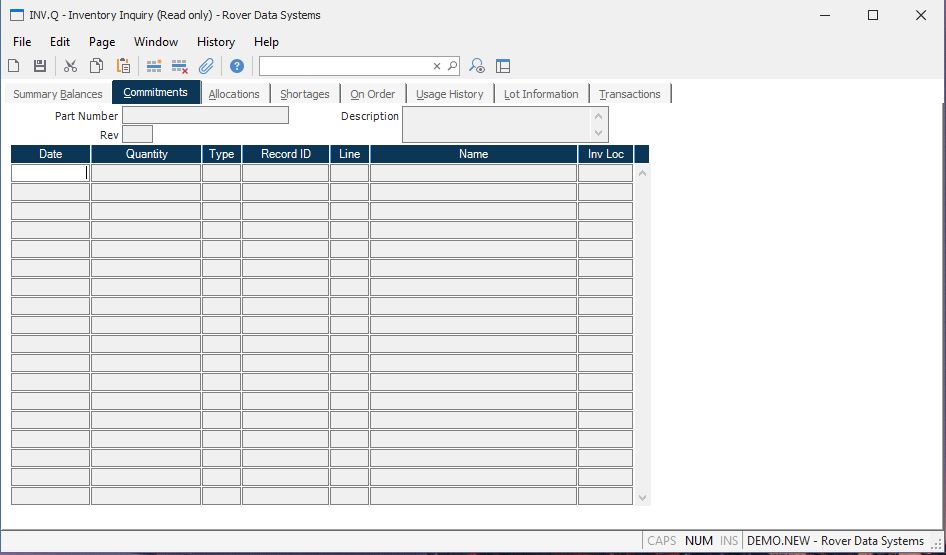Switch to the Lot Information tab
Viewport: 946px width, 555px height.
tap(541, 94)
